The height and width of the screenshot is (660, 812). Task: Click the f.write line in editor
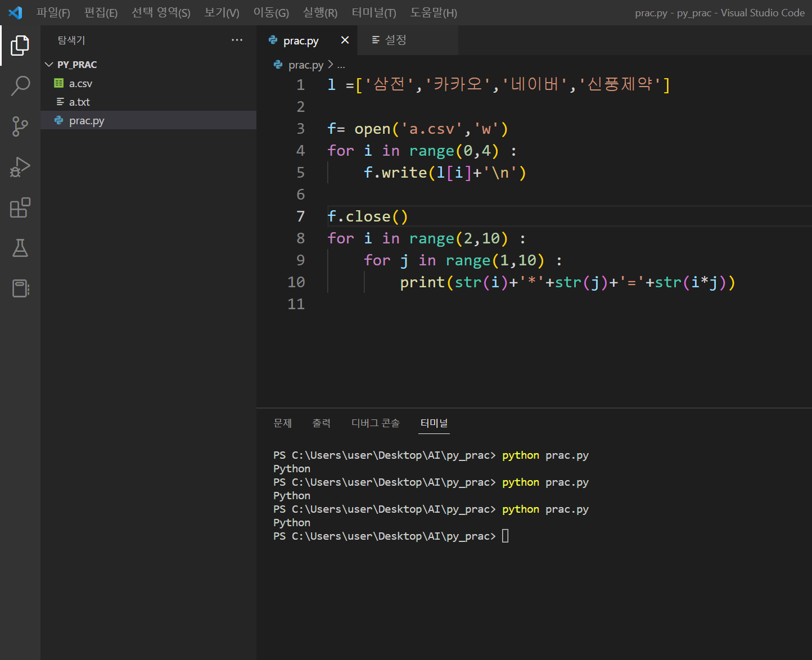(x=445, y=173)
